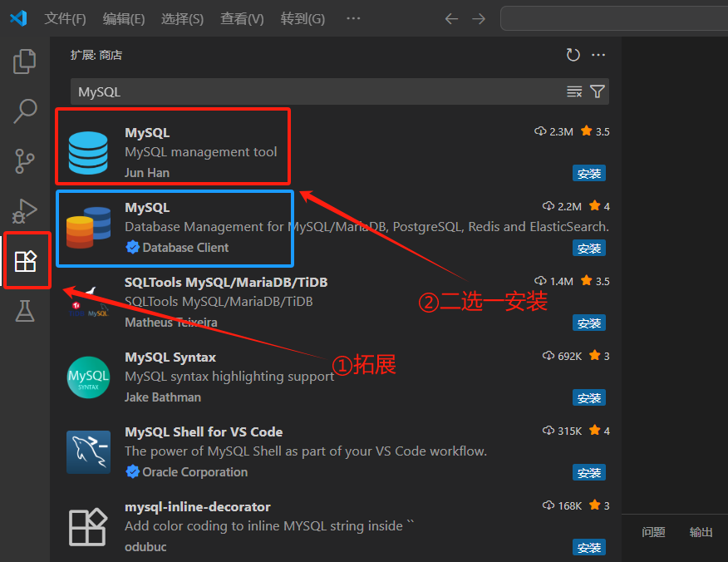Open 'MySQL Shell for VS Code' title

click(204, 432)
